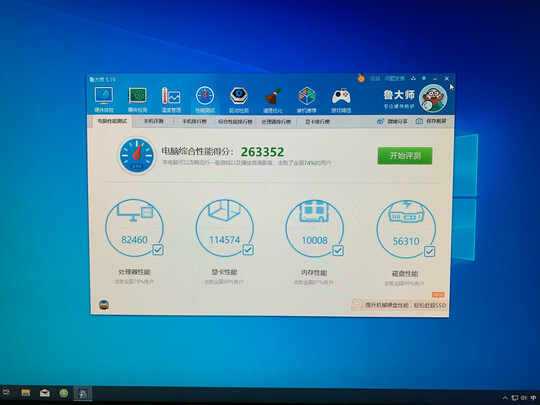The height and width of the screenshot is (405, 540).
Task: Click the 中 input method indicator
Action: coord(533,398)
